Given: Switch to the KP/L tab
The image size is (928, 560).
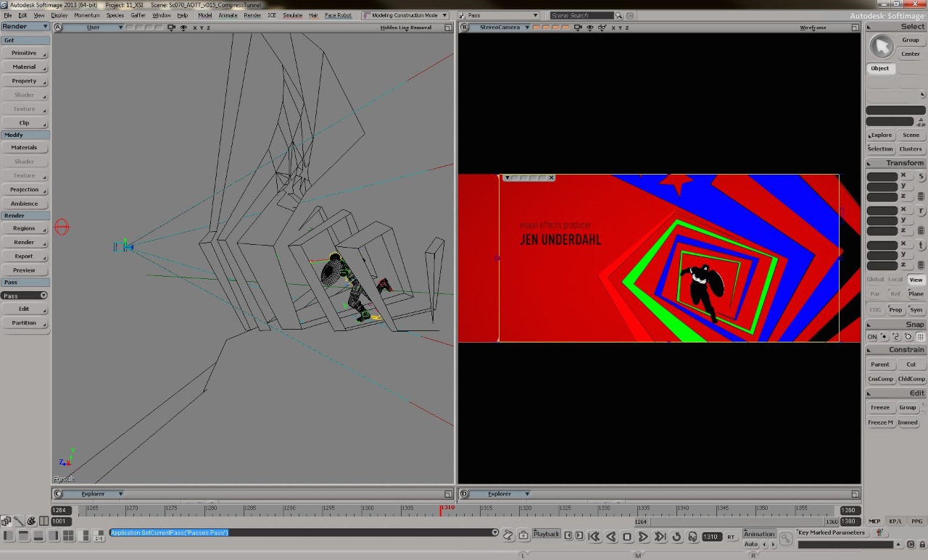Looking at the screenshot, I should 895,521.
